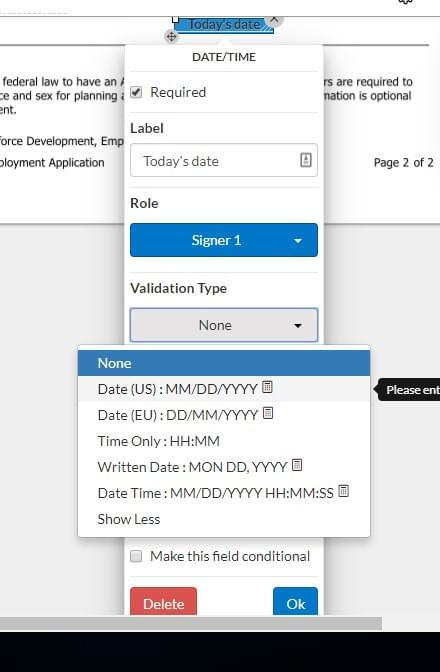Click calendar icon beside Date Time option
The image size is (440, 672).
click(343, 491)
